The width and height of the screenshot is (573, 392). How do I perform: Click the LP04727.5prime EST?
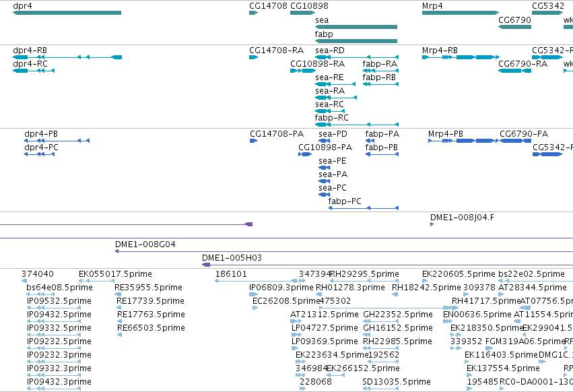point(297,335)
